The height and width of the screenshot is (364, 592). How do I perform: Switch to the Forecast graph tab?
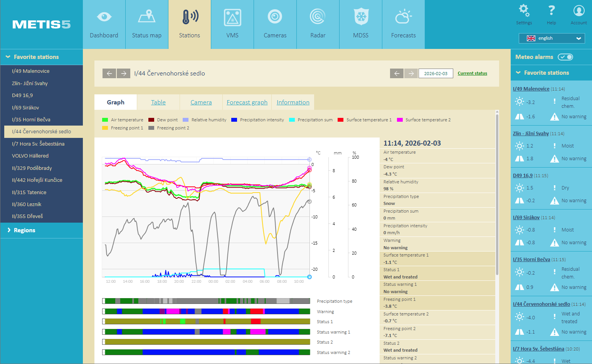pyautogui.click(x=247, y=102)
